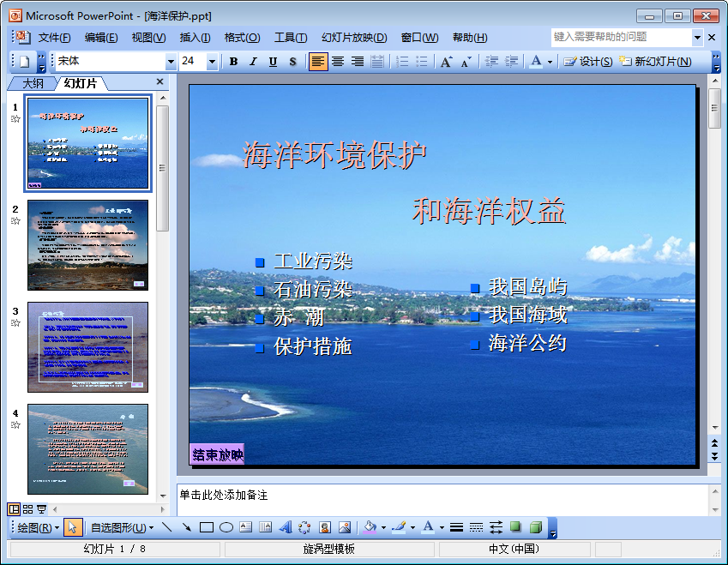This screenshot has width=728, height=565.
Task: Click the decrease indent icon
Action: point(491,61)
